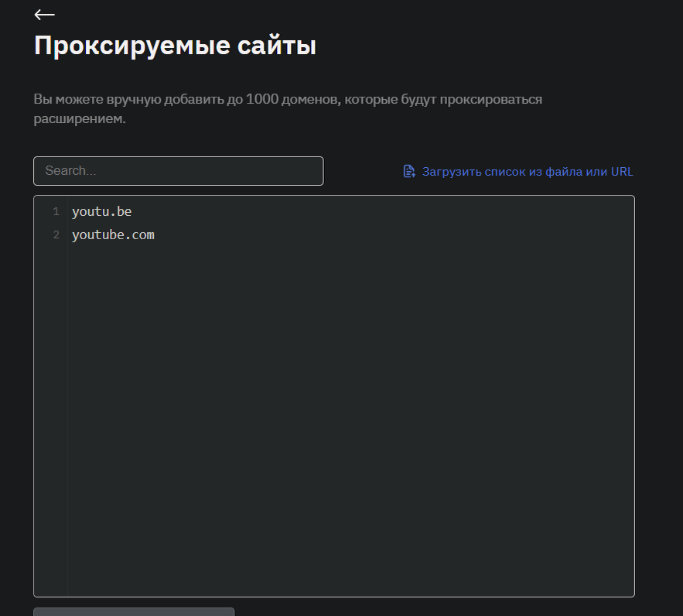The height and width of the screenshot is (616, 683).
Task: Click the back navigation icon above the title
Action: [44, 14]
